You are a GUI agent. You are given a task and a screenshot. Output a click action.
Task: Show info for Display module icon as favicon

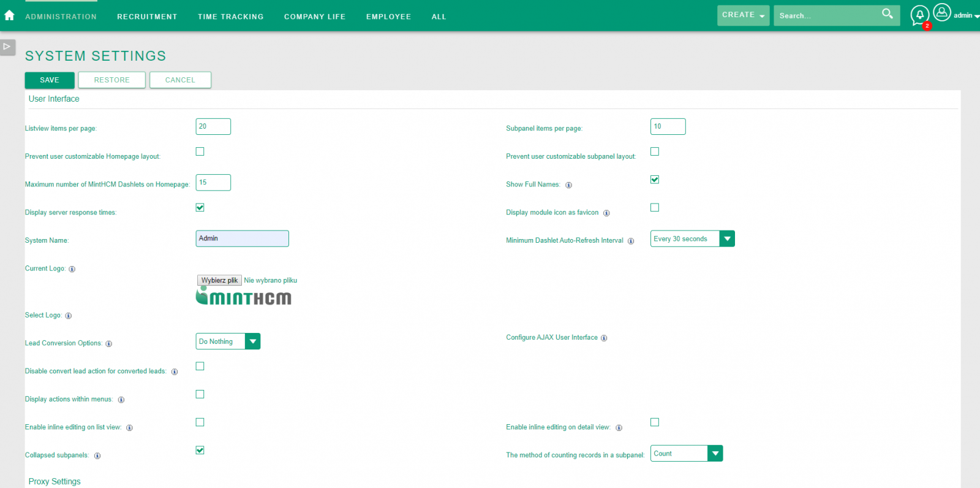(606, 213)
